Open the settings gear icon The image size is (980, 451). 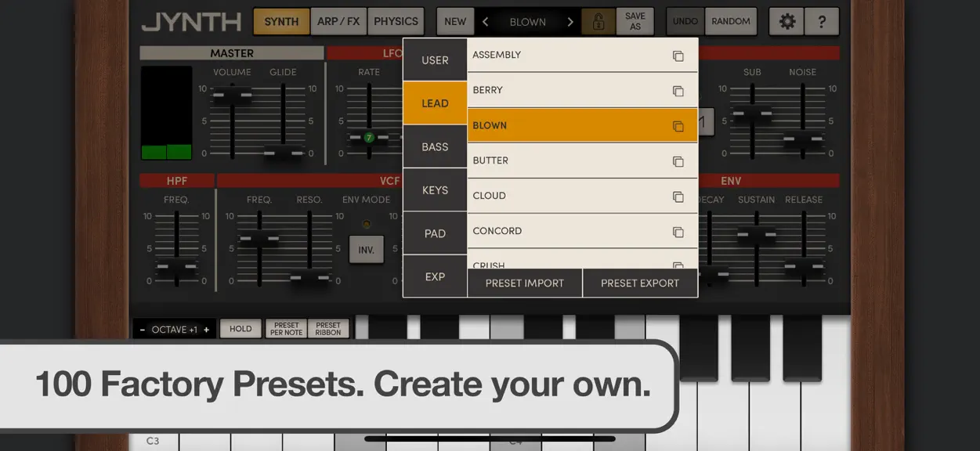[787, 21]
